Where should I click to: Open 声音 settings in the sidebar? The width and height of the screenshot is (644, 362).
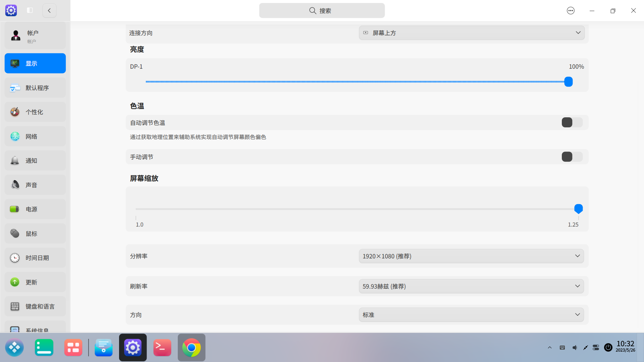[35, 185]
